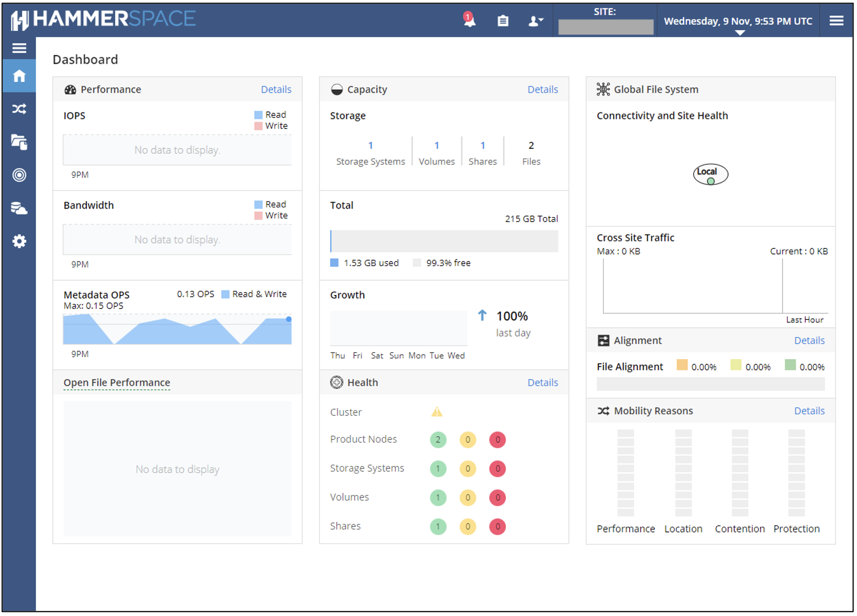Open the storage cloud sidebar icon
857x616 pixels.
19,208
